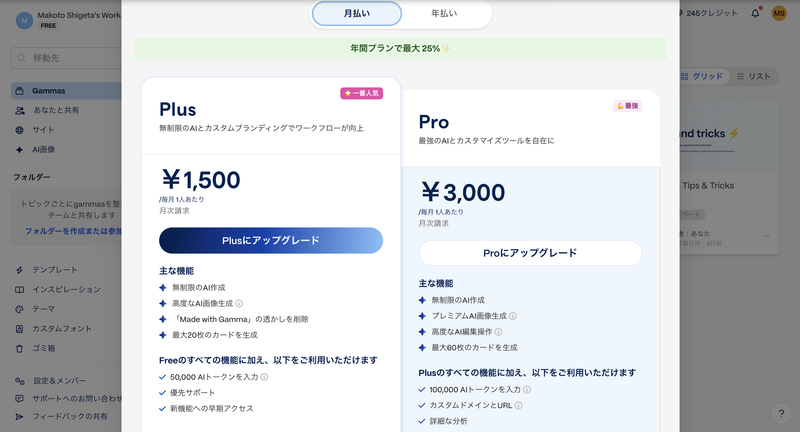This screenshot has height=432, width=800.
Task: Open info icon beside カスタムドメインとURL
Action: [518, 405]
